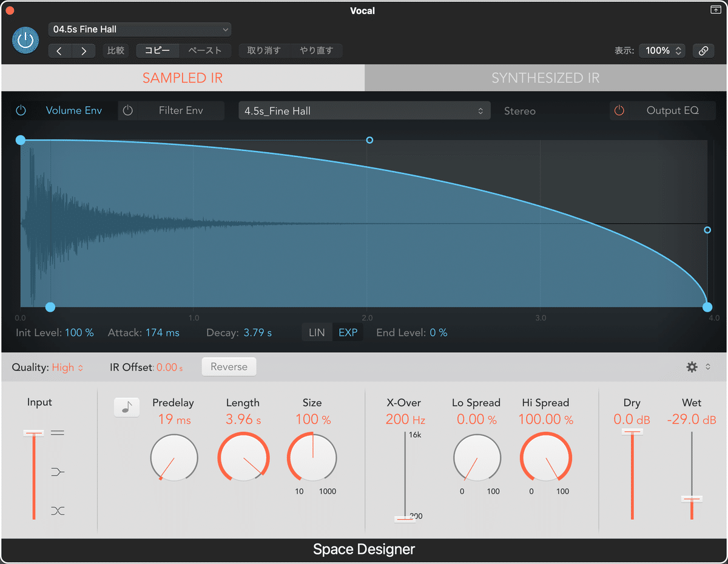
Task: Select LIN decay mode
Action: (317, 332)
